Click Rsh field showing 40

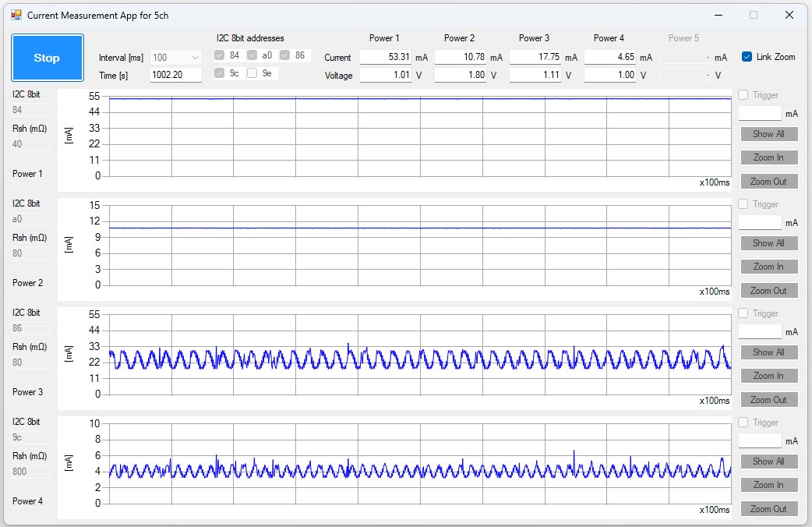30,144
